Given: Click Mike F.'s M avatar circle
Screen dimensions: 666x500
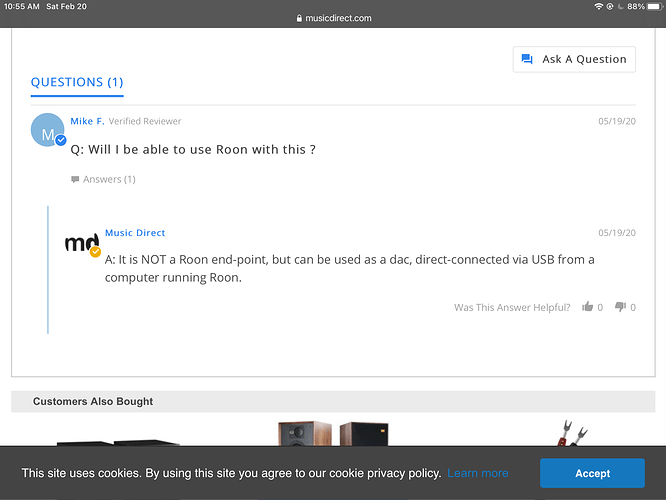Looking at the screenshot, I should tap(48, 130).
